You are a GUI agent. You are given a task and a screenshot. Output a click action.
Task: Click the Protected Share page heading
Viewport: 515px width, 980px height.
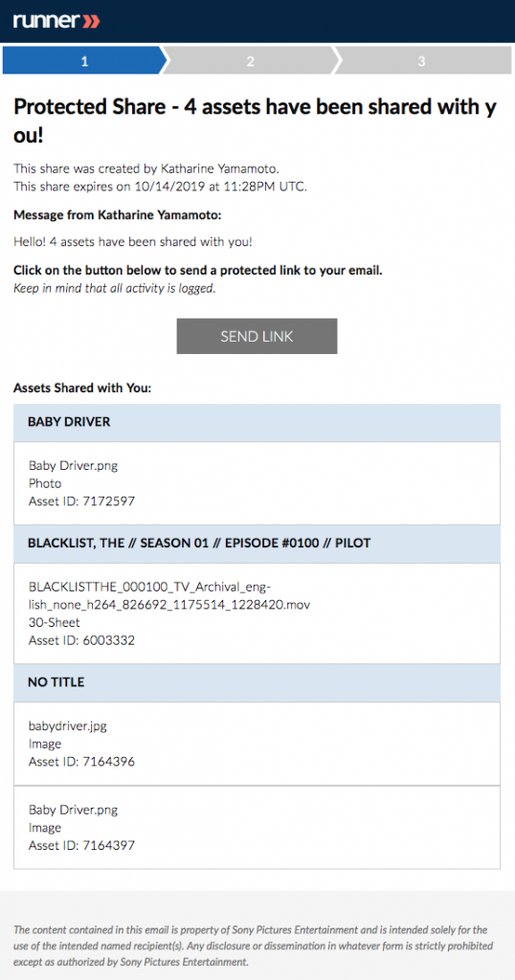[x=255, y=121]
